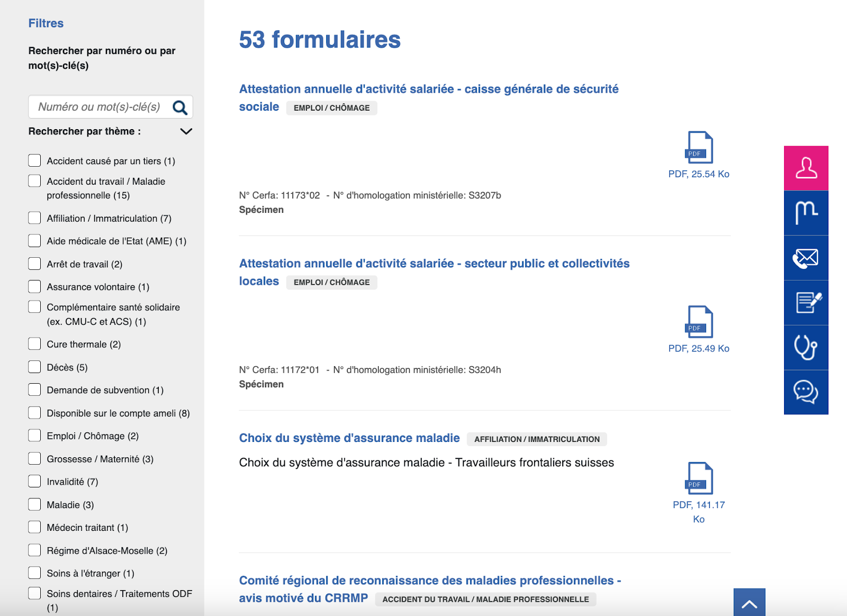Select the Décès filter checkbox
Viewport: 847px width, 616px height.
[34, 367]
